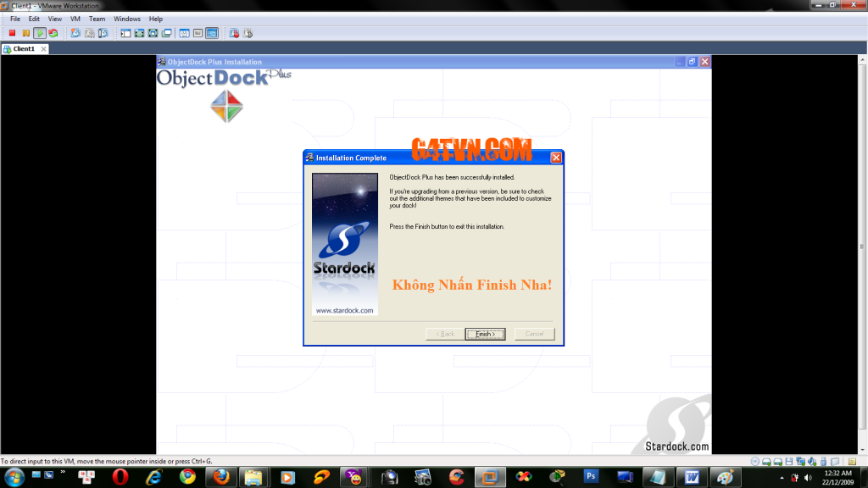
Task: Click the red Power Off toolbar icon
Action: (12, 33)
